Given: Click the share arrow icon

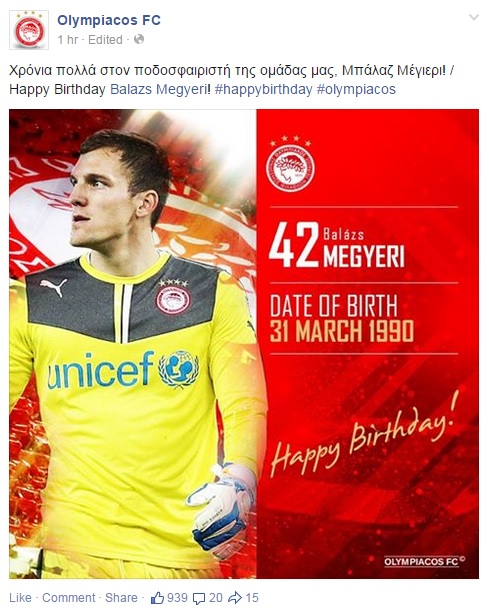Looking at the screenshot, I should pos(235,598).
